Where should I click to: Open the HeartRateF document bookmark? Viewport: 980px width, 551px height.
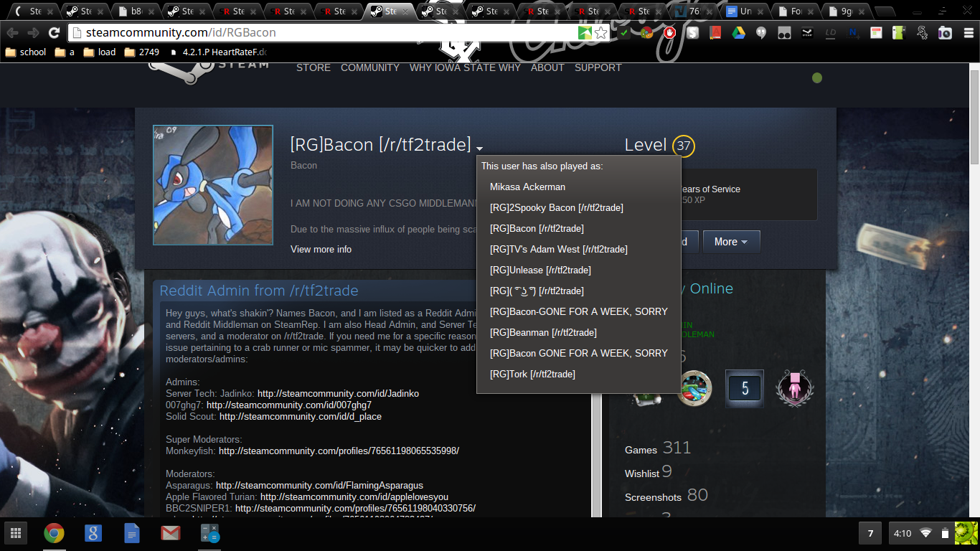tap(218, 52)
